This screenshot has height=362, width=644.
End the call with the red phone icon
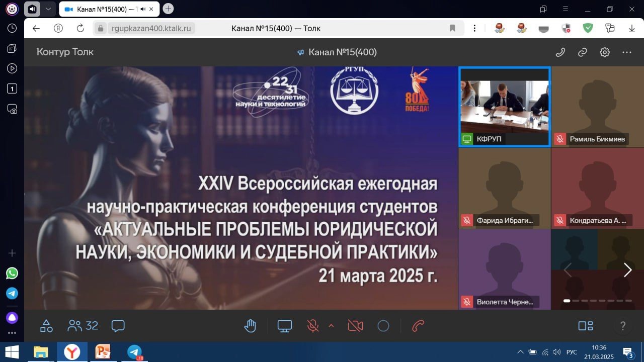[x=418, y=325]
